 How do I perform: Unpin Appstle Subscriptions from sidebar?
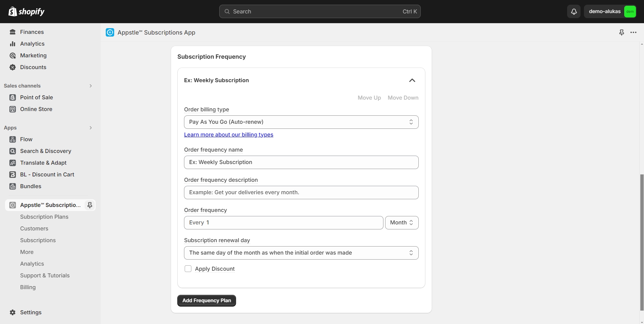pos(90,205)
